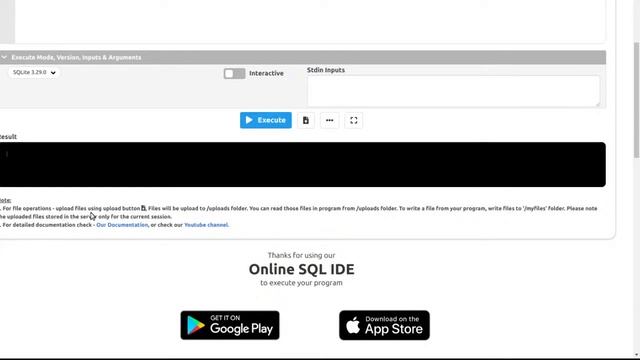The width and height of the screenshot is (640, 360).
Task: Open the Our Documentation link
Action: pyautogui.click(x=122, y=225)
